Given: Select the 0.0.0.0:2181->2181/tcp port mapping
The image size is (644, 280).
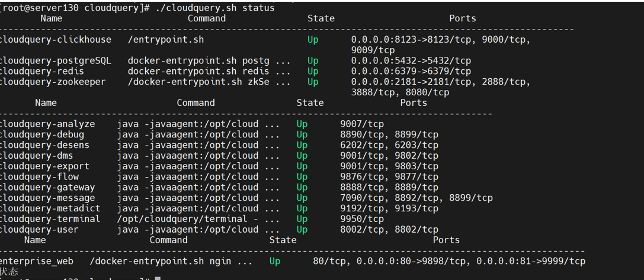Looking at the screenshot, I should pos(411,82).
